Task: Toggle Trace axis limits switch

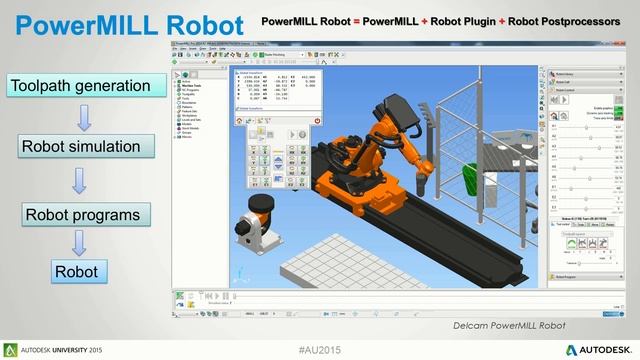Action: (618, 118)
